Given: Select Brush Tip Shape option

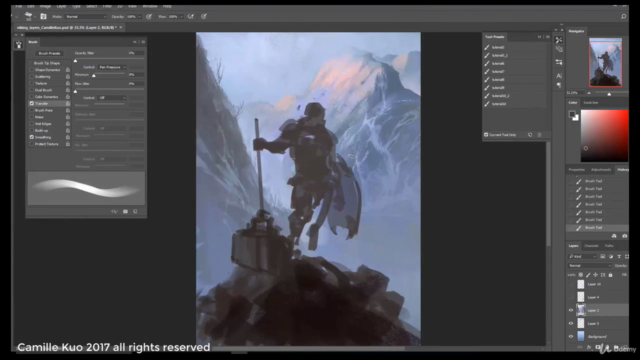Looking at the screenshot, I should 47,63.
